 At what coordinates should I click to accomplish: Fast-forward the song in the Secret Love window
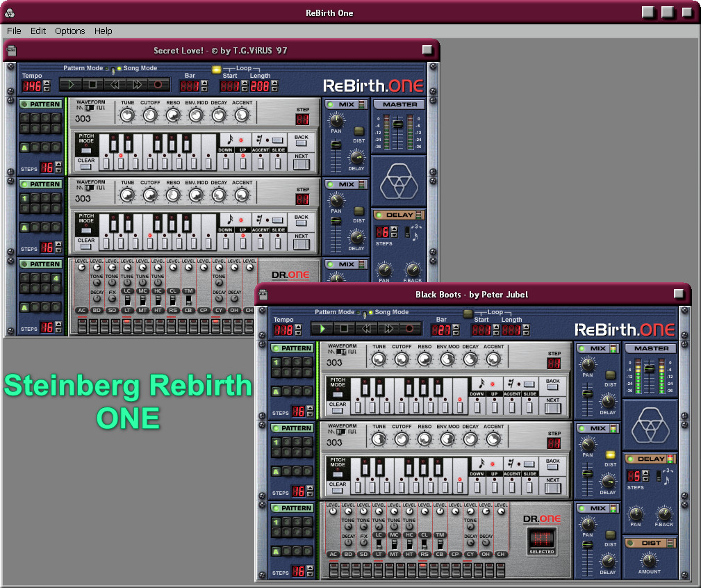click(x=137, y=85)
